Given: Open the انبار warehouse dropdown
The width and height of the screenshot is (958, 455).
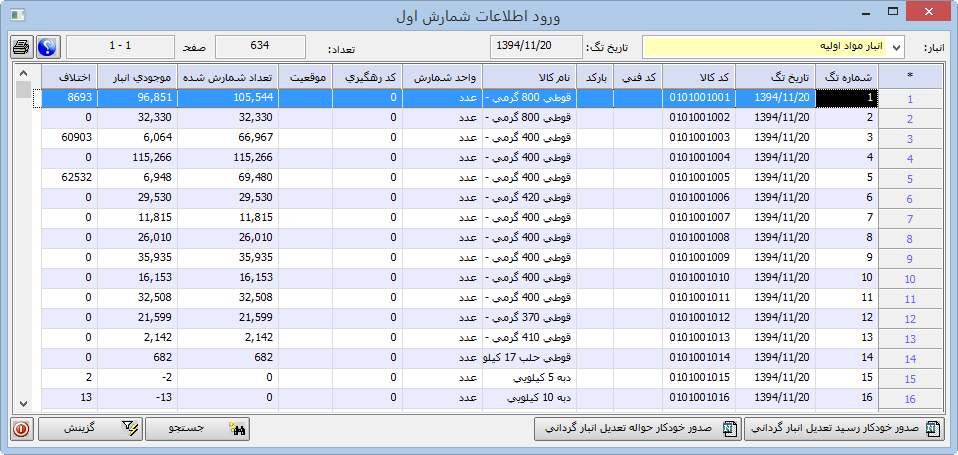Looking at the screenshot, I should (x=895, y=48).
